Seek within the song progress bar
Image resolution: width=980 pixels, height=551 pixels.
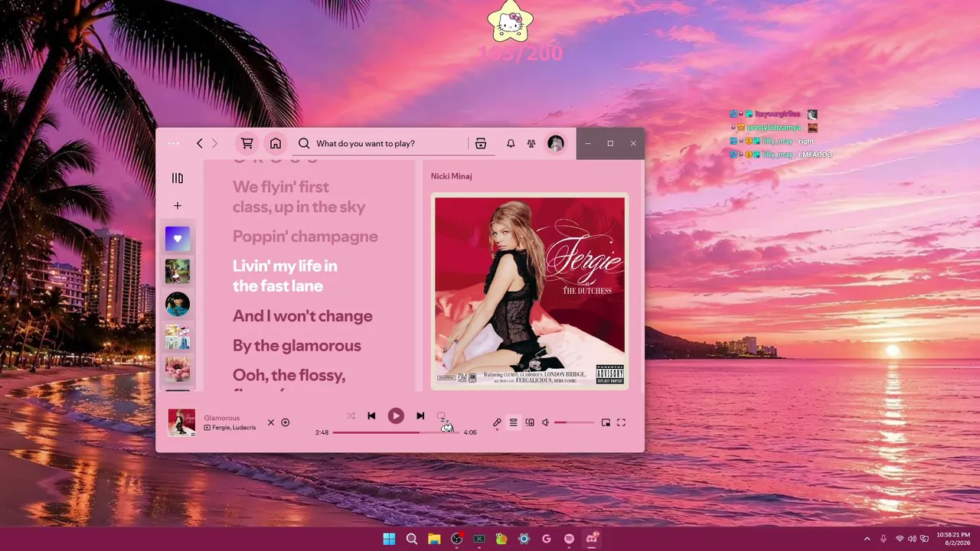396,432
